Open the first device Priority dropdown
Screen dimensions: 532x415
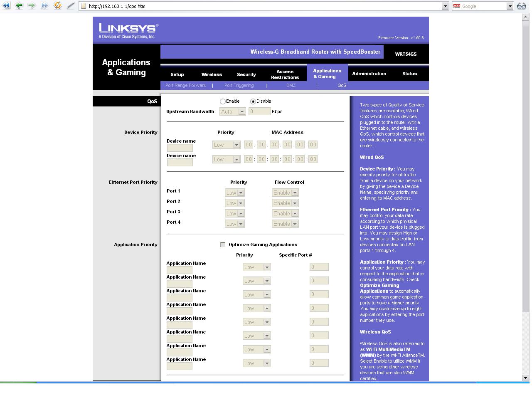coord(227,145)
